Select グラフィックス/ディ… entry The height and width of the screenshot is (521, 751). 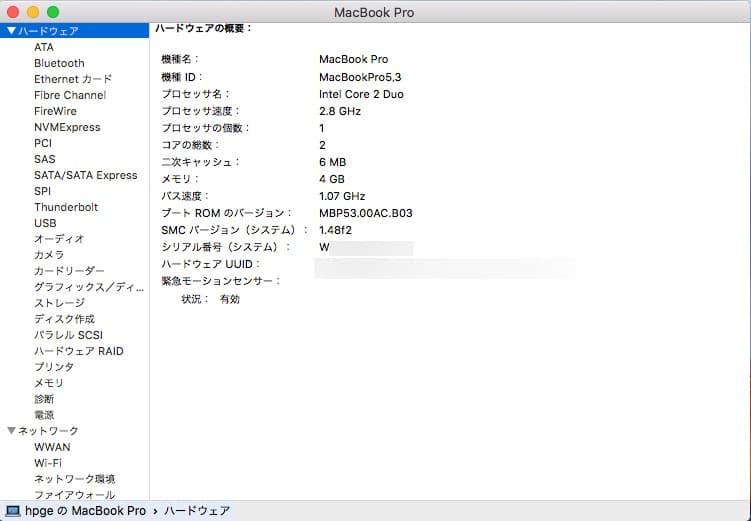coord(89,287)
